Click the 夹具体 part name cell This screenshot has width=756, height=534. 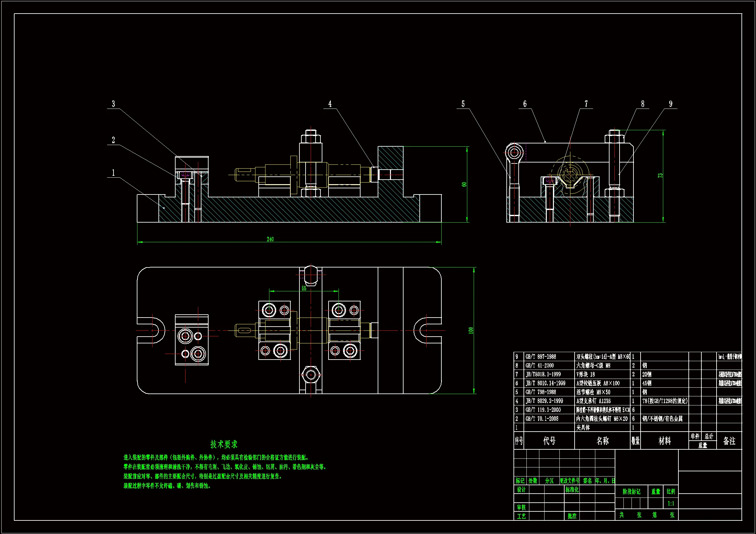click(x=583, y=427)
